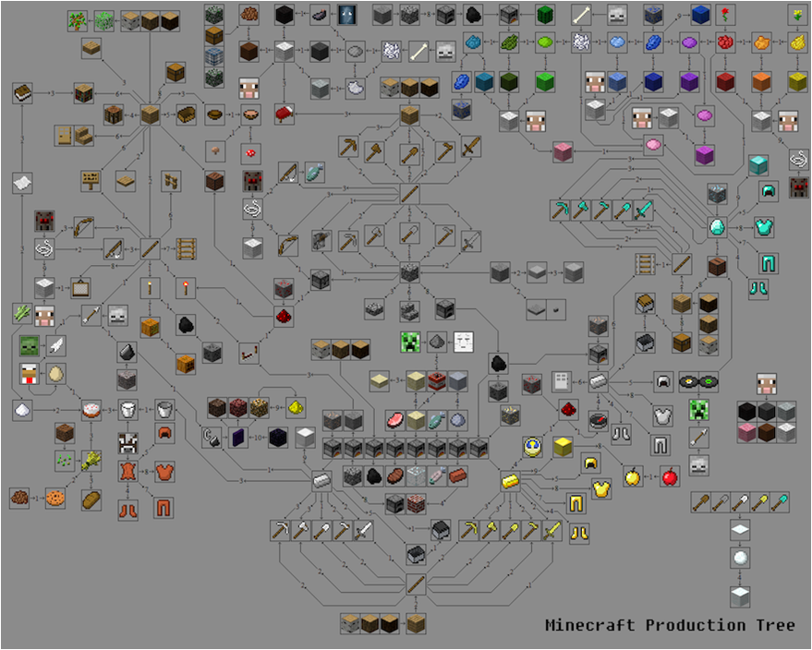This screenshot has width=812, height=650.
Task: Select the diamond gem icon
Action: tap(716, 226)
